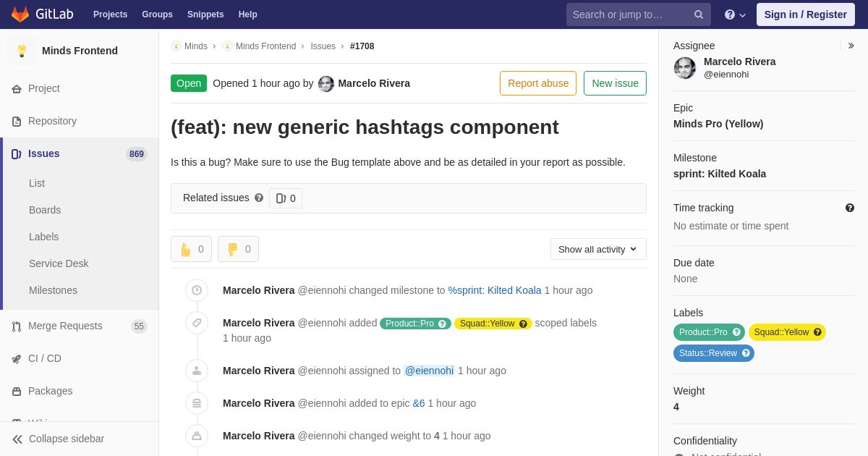Open the Show all activity dropdown
This screenshot has width=868, height=456.
(598, 249)
